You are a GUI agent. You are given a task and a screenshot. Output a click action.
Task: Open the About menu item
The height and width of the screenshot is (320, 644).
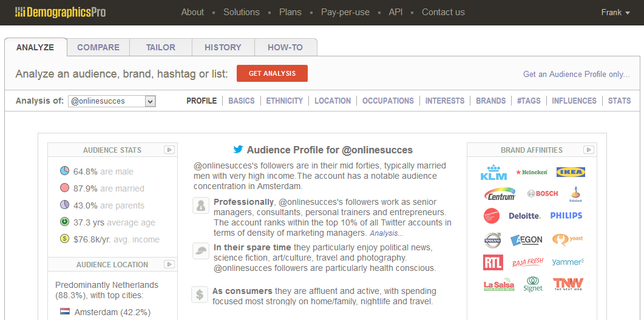tap(192, 12)
